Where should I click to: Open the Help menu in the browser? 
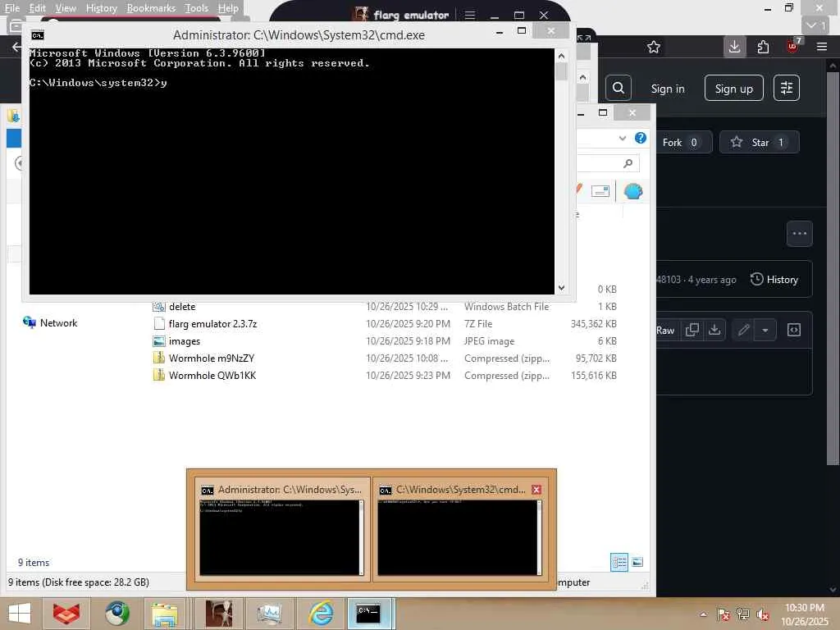tap(228, 8)
